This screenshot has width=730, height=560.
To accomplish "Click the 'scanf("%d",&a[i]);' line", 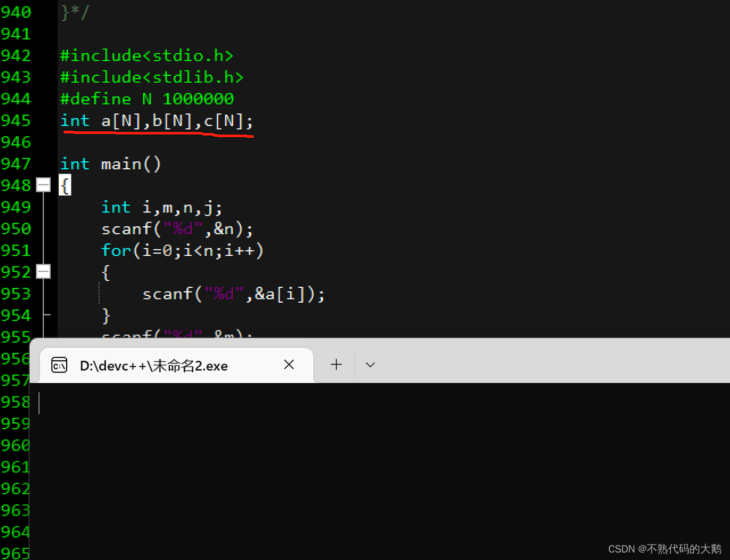I will pyautogui.click(x=234, y=294).
